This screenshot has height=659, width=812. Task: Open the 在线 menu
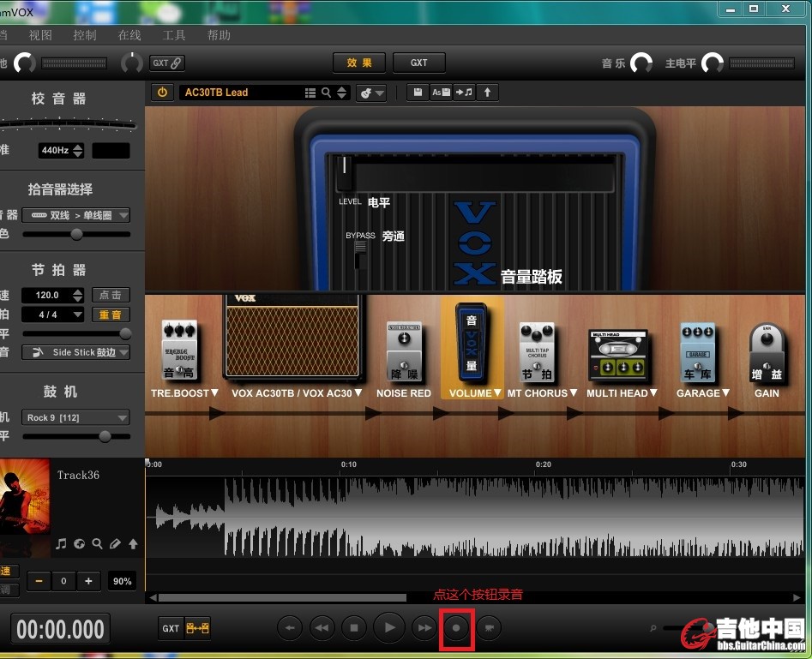click(129, 35)
